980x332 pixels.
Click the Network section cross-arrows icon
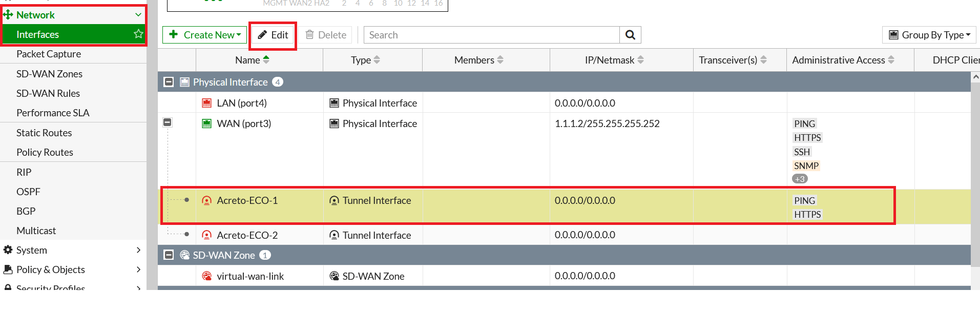click(x=8, y=15)
